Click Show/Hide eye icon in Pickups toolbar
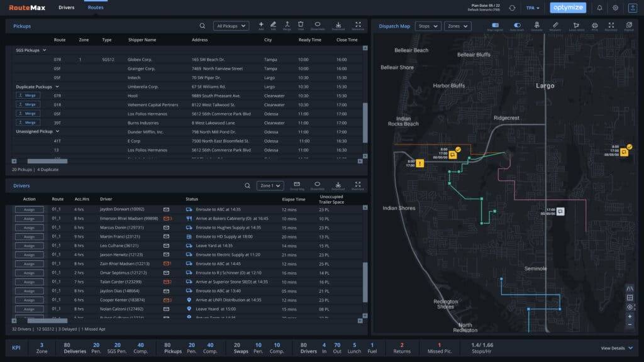The width and height of the screenshot is (644, 362). coord(318,26)
